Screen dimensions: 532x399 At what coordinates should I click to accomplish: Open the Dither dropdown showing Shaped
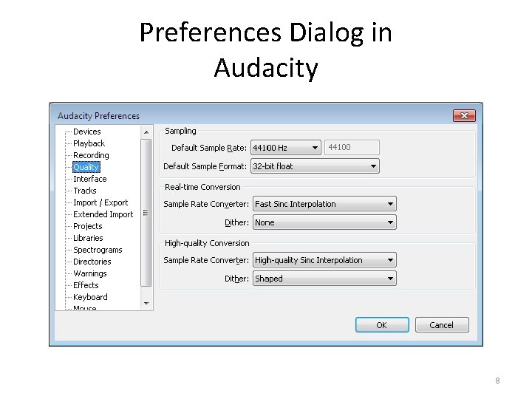click(x=324, y=279)
